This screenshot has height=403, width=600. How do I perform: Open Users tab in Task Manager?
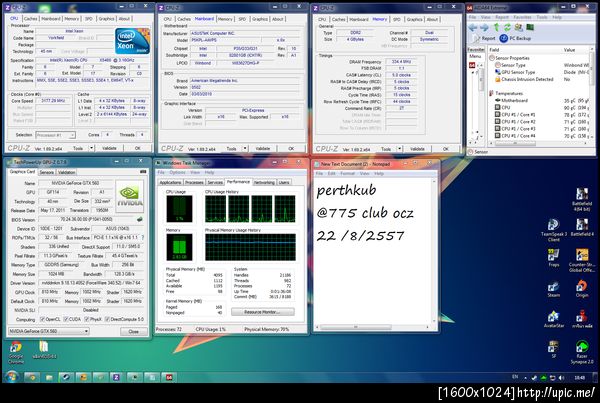point(284,183)
